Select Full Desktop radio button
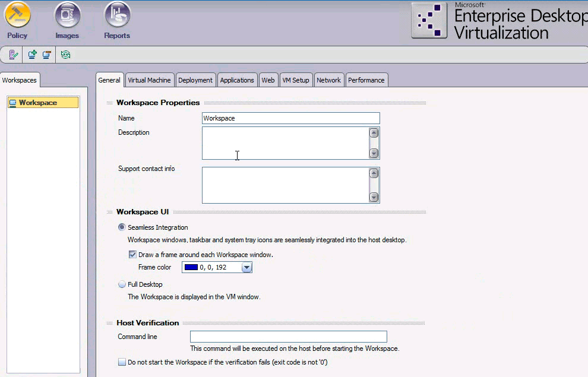The image size is (588, 377). click(x=122, y=284)
